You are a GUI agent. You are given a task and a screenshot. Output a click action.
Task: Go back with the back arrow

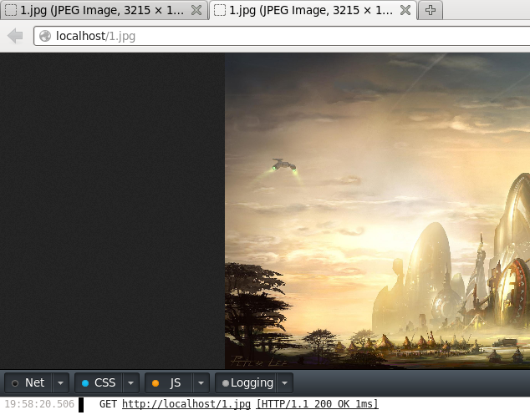(15, 36)
